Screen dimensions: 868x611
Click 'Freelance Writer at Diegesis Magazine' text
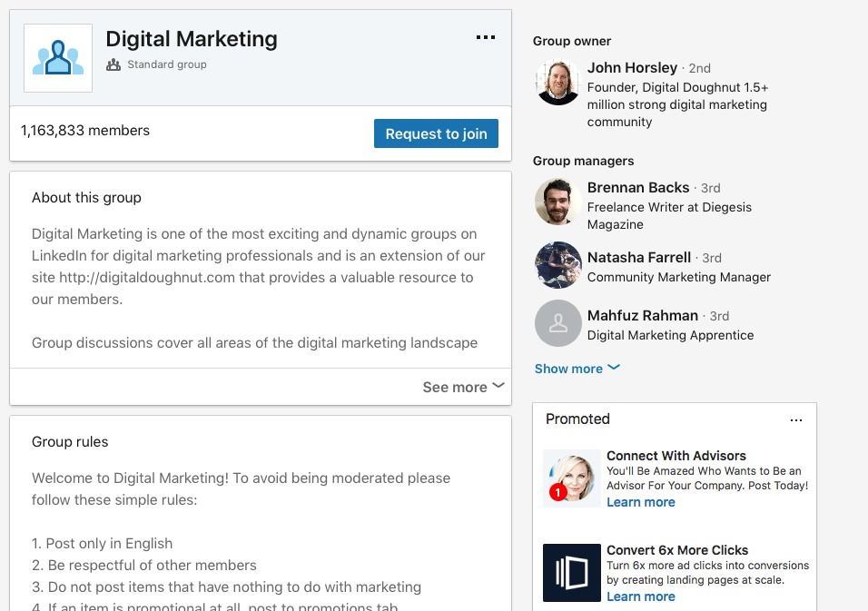click(x=669, y=216)
